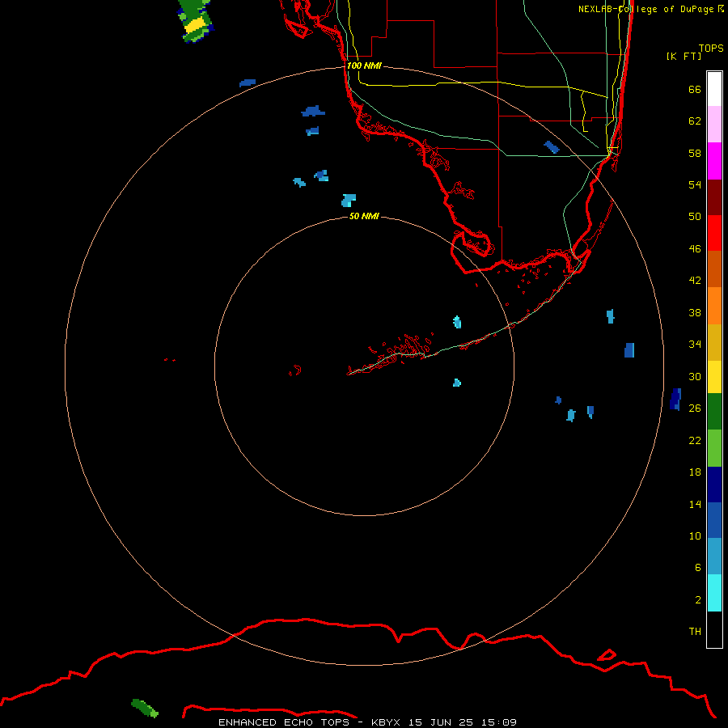
Task: Click the dark maroon legend swatch
Action: point(714,197)
